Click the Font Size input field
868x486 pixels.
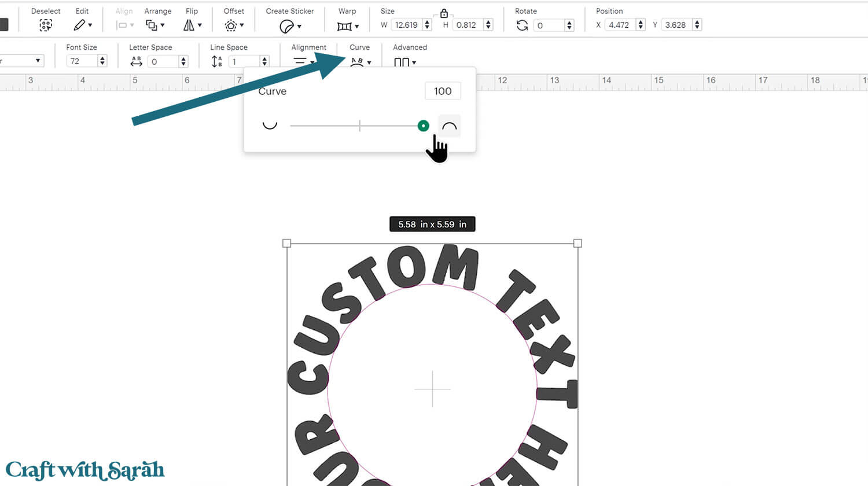[82, 61]
